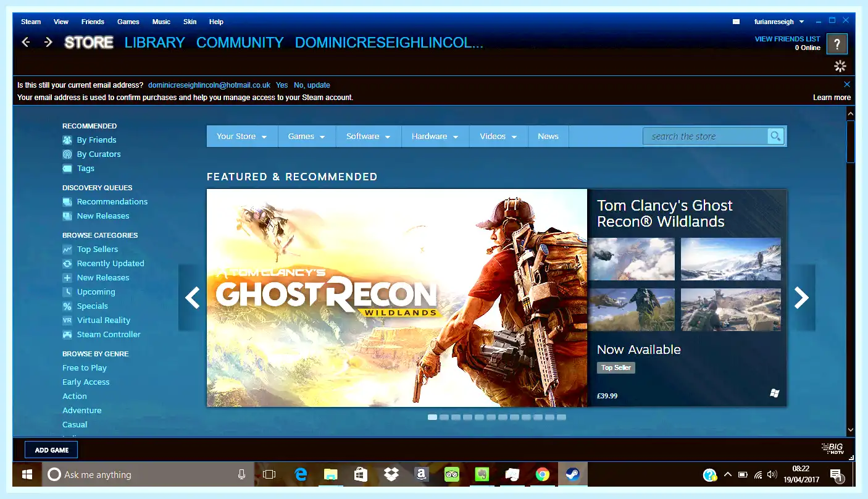Show next featured game in carousel
The height and width of the screenshot is (499, 868).
(x=801, y=298)
